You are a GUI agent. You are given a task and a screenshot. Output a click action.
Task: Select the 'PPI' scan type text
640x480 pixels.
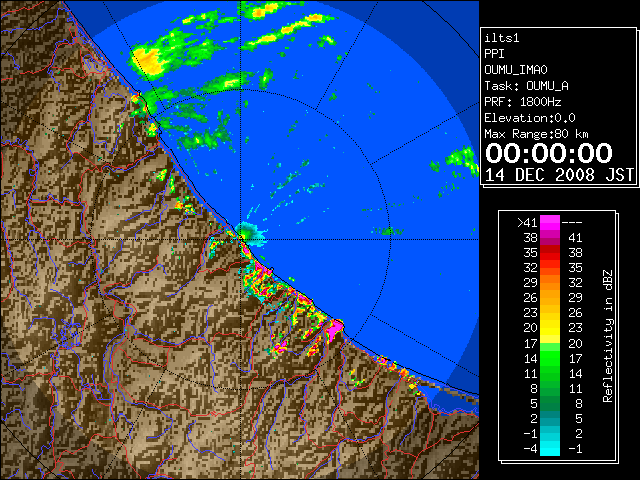(494, 54)
